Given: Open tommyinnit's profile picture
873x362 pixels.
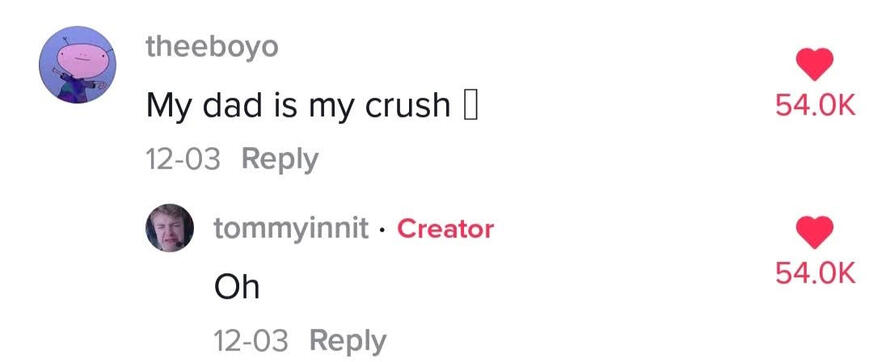Looking at the screenshot, I should 169,228.
